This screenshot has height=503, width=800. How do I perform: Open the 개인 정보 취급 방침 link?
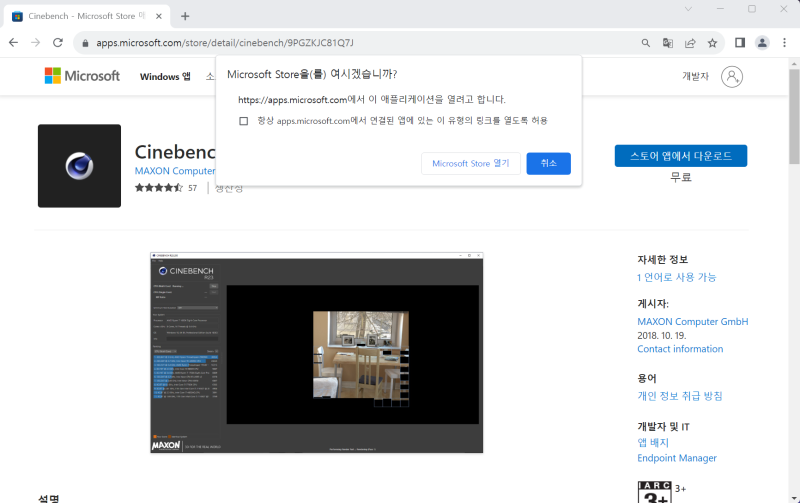680,396
